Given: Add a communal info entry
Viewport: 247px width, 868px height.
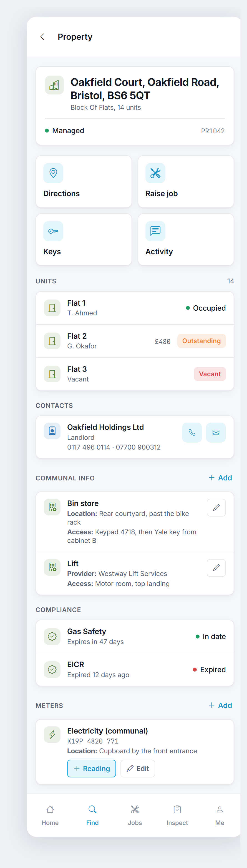Looking at the screenshot, I should point(220,478).
